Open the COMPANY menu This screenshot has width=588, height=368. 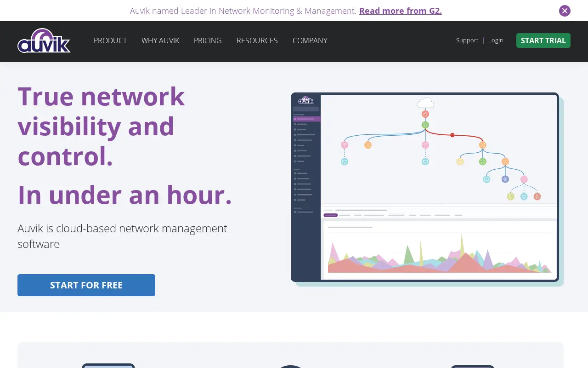(310, 40)
